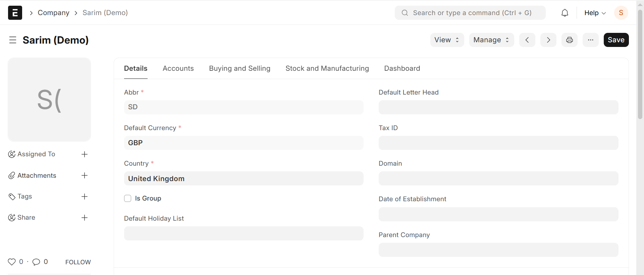
Task: Click the print icon
Action: (570, 40)
